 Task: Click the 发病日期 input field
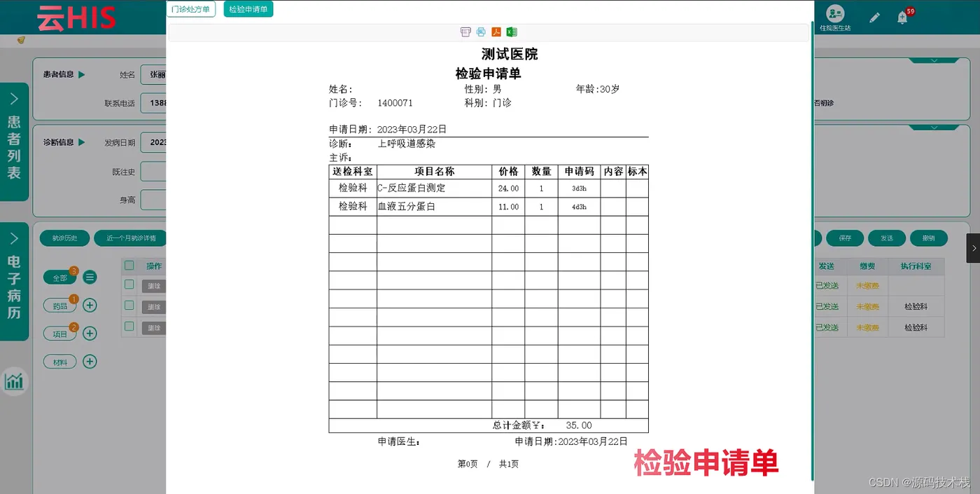pyautogui.click(x=153, y=142)
